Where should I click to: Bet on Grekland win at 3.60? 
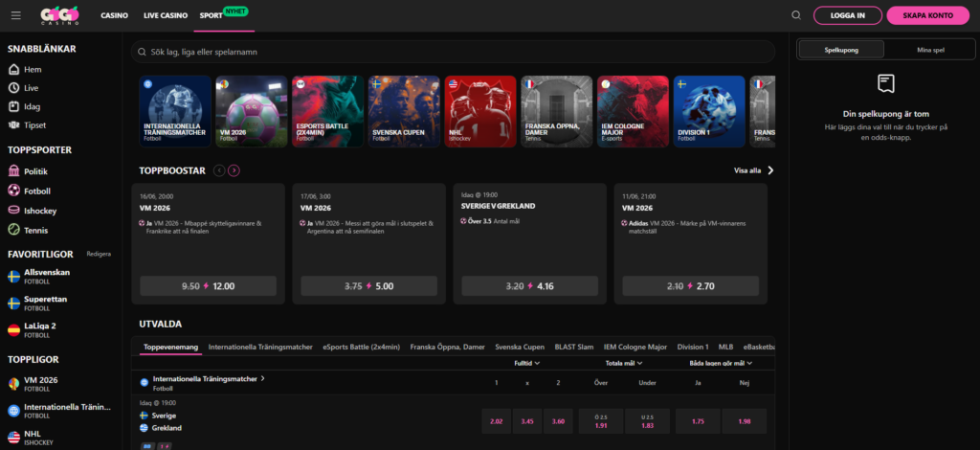(x=558, y=421)
